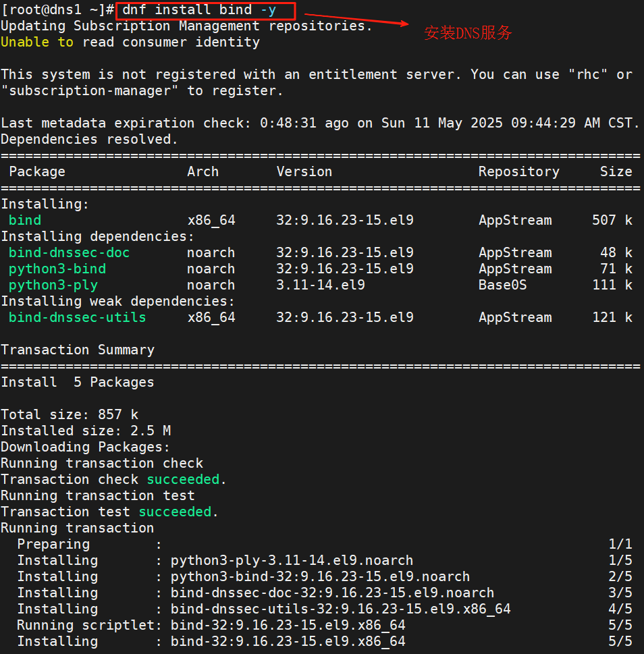
Task: Select the 'python3-bind' package name in table
Action: 57,269
